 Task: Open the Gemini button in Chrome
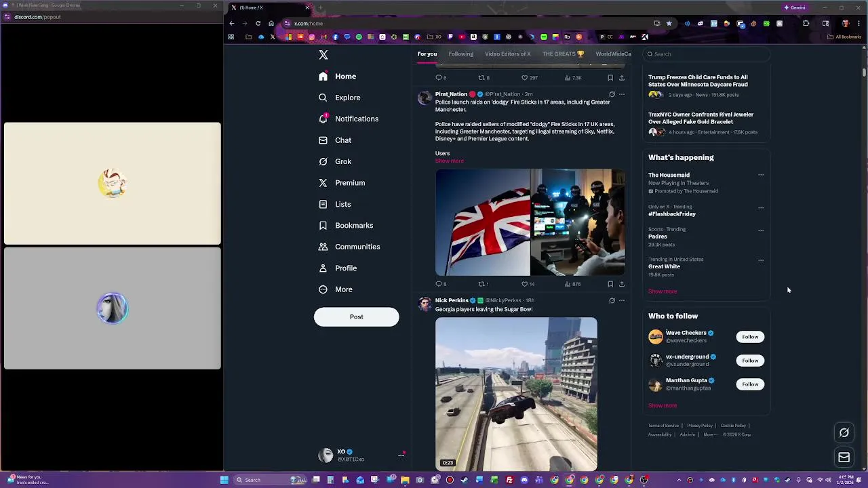tap(795, 7)
